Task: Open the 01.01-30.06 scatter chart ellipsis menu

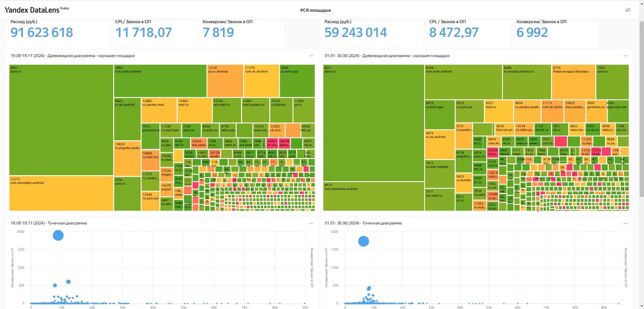Action: click(x=625, y=223)
